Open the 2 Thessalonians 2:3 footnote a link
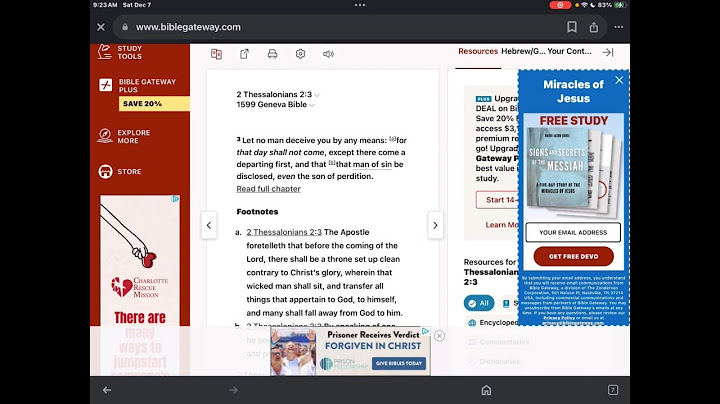The width and height of the screenshot is (720, 404). [284, 232]
